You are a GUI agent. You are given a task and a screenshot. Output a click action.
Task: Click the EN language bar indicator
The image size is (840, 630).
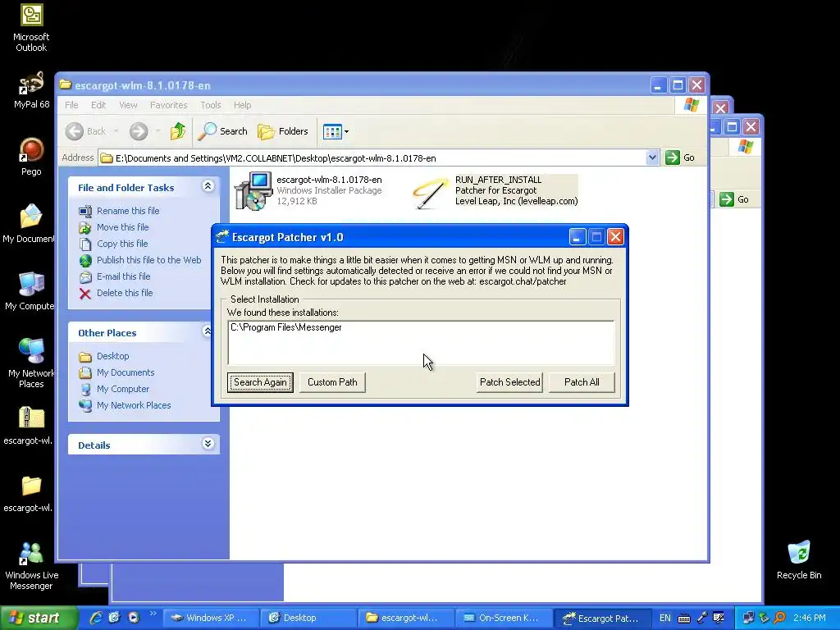coord(664,618)
